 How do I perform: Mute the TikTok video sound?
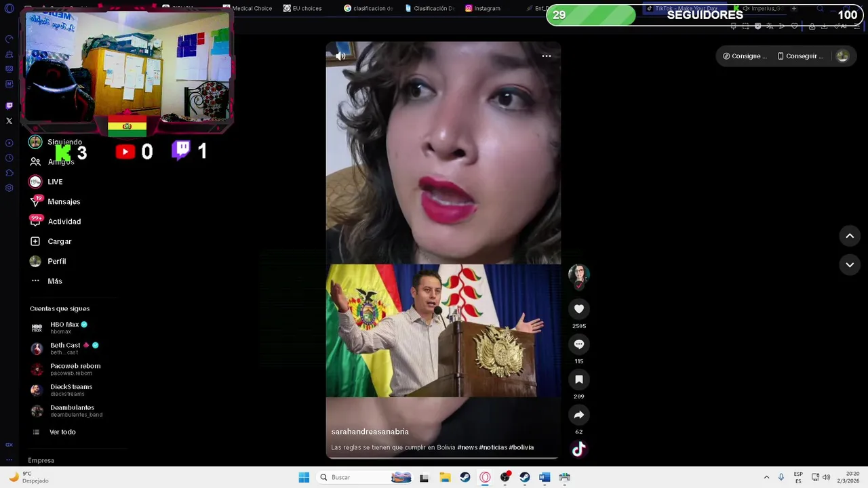tap(340, 56)
